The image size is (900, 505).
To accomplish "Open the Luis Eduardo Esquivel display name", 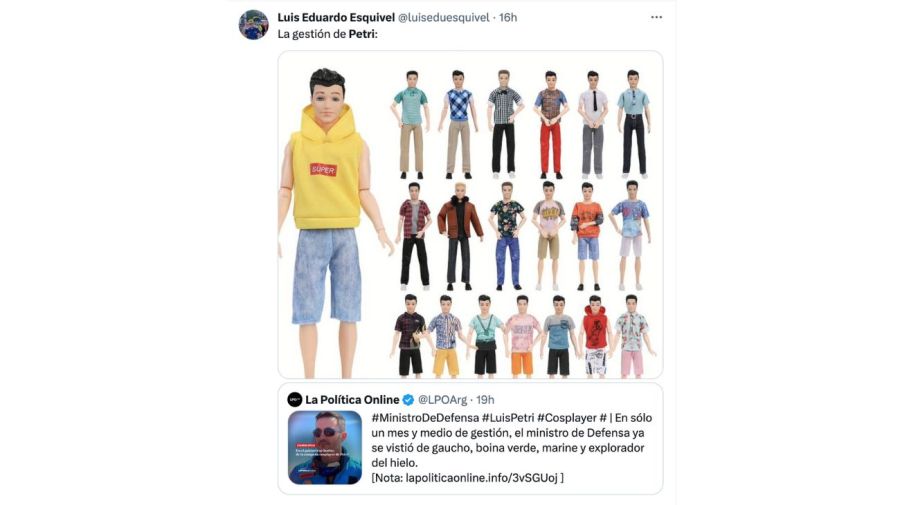I will point(336,18).
